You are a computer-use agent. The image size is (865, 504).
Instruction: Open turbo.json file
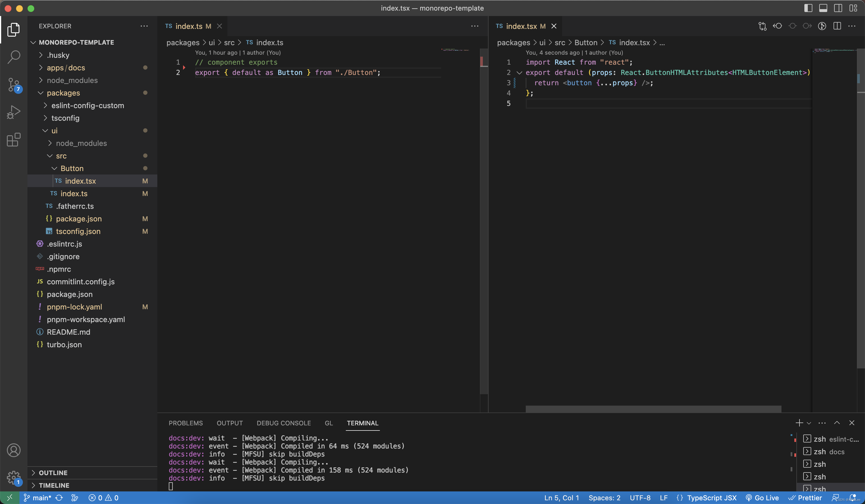click(x=92, y=344)
